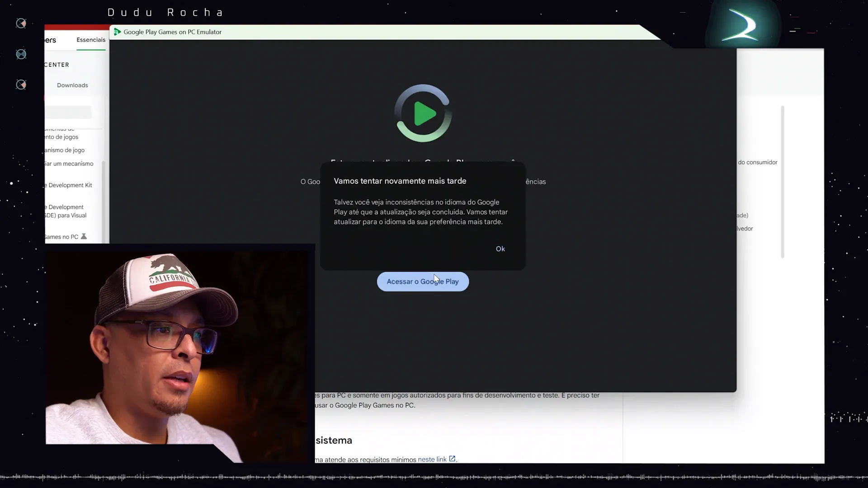Image resolution: width=868 pixels, height=488 pixels.
Task: Open 'Development (GDE) para Visual' sidebar entry
Action: pos(66,211)
